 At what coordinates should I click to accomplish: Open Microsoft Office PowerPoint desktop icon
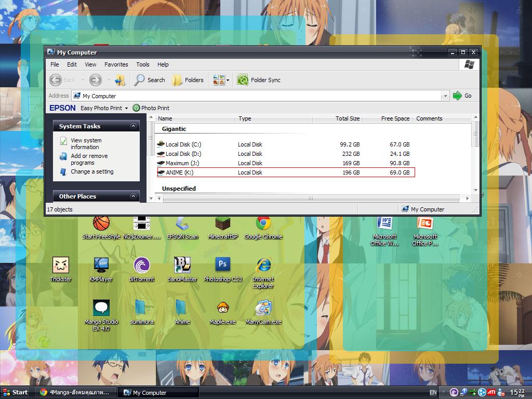[425, 231]
